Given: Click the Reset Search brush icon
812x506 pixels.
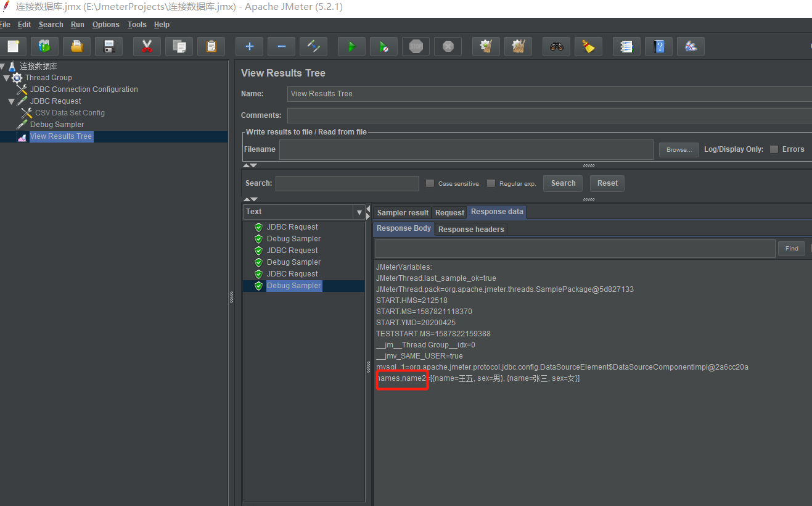Looking at the screenshot, I should coord(588,46).
